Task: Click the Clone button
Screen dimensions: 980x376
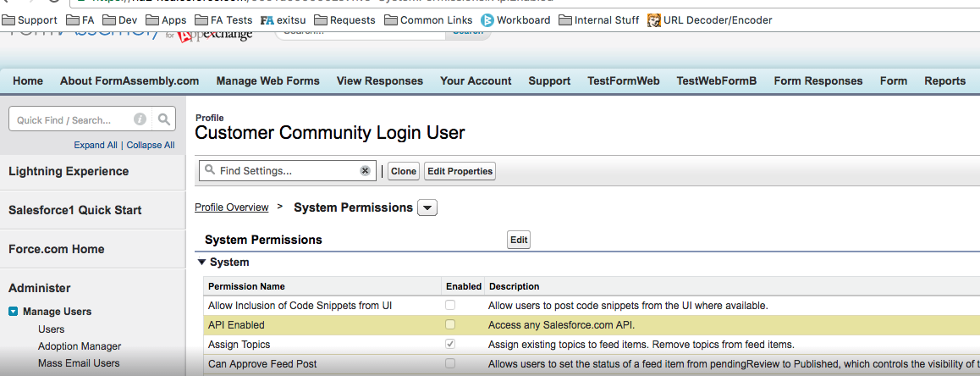Action: tap(404, 171)
